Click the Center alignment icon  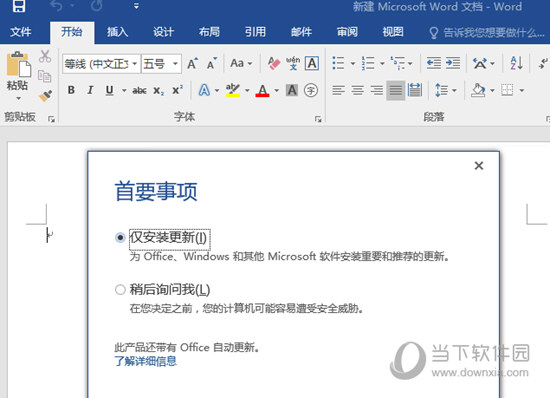point(357,90)
